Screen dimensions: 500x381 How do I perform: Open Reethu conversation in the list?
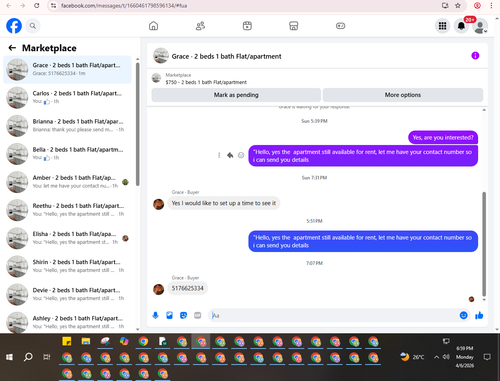click(67, 210)
